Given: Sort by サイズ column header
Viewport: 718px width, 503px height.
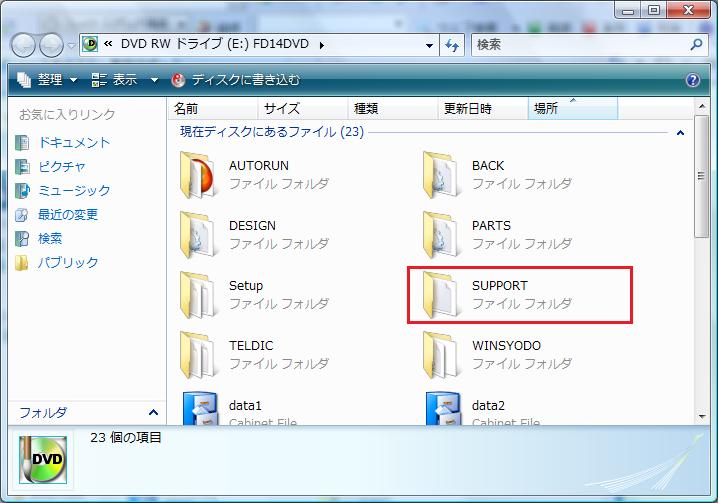Looking at the screenshot, I should [x=303, y=109].
